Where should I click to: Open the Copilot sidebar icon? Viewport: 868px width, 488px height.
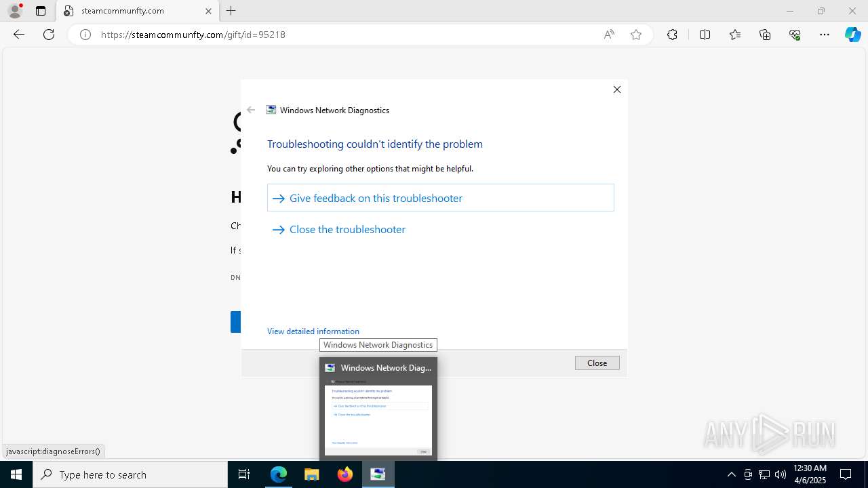point(852,35)
